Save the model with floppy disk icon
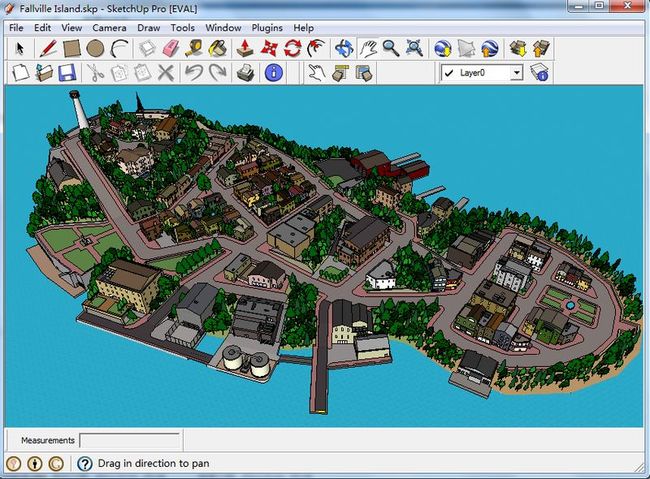This screenshot has width=650, height=479. coord(67,73)
